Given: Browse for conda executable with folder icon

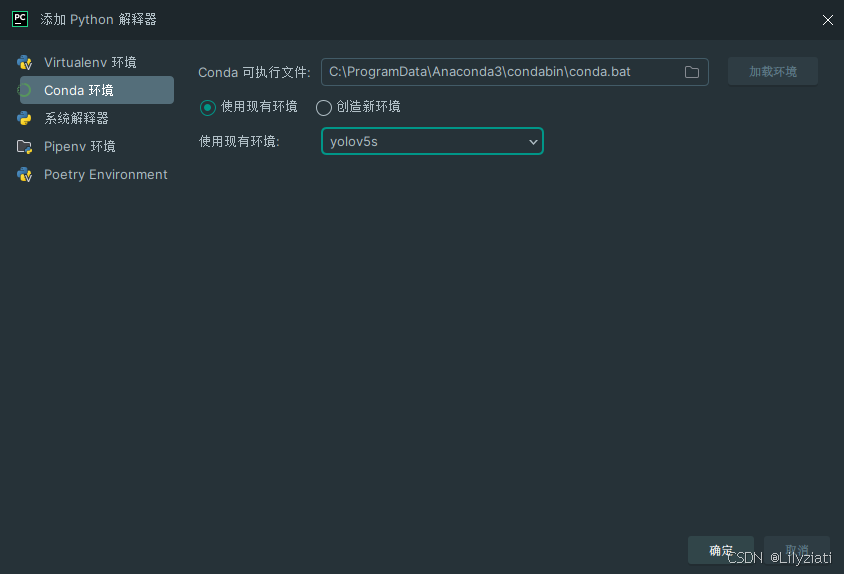Looking at the screenshot, I should [692, 72].
